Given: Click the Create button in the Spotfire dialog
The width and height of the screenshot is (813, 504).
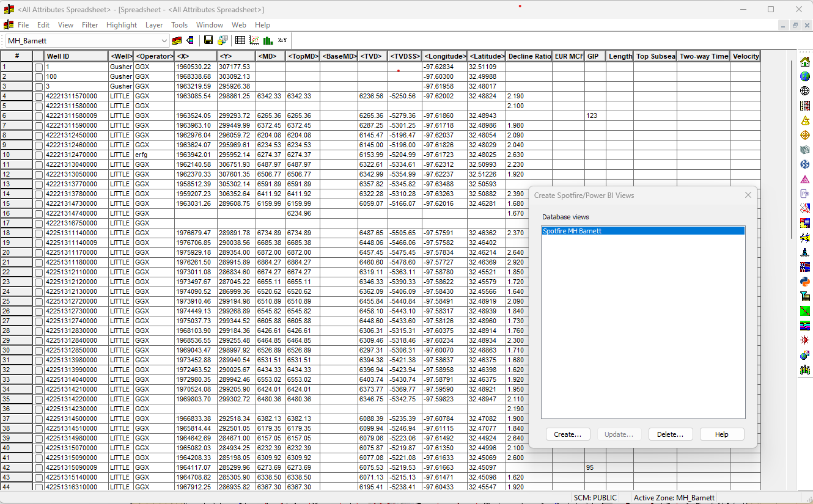Looking at the screenshot, I should [567, 434].
